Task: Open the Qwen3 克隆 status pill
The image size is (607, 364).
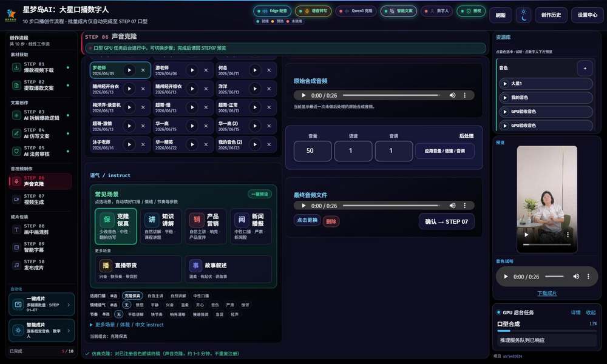Action: pyautogui.click(x=356, y=11)
